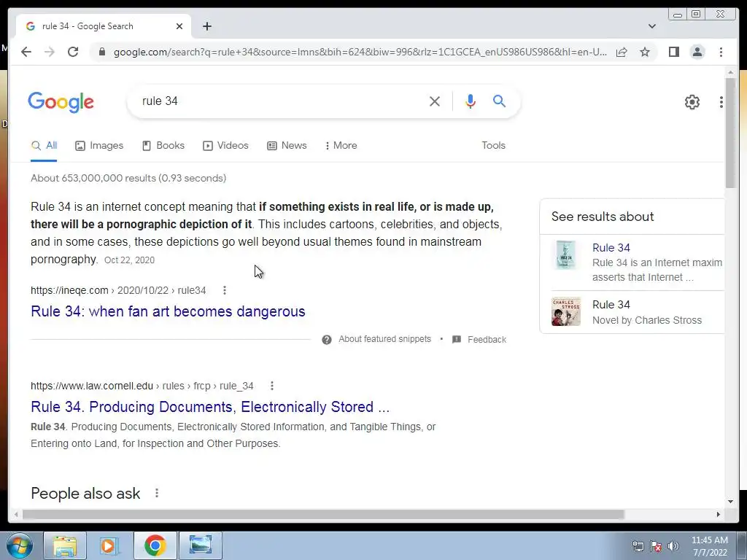Bookmark this tab with the star

pos(645,52)
